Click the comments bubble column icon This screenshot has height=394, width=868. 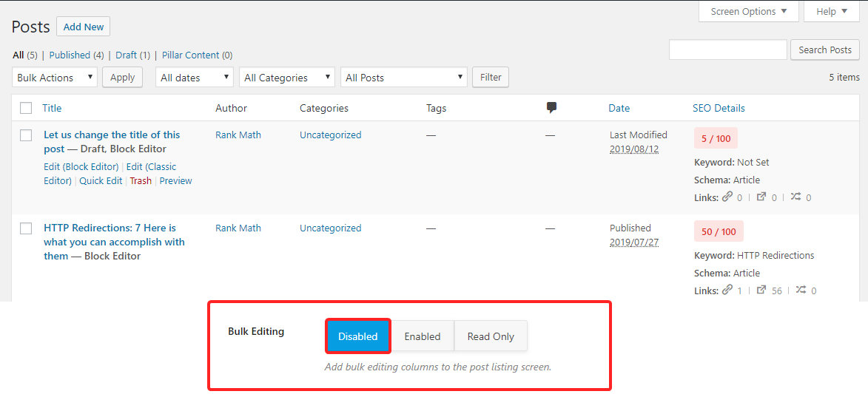click(551, 108)
